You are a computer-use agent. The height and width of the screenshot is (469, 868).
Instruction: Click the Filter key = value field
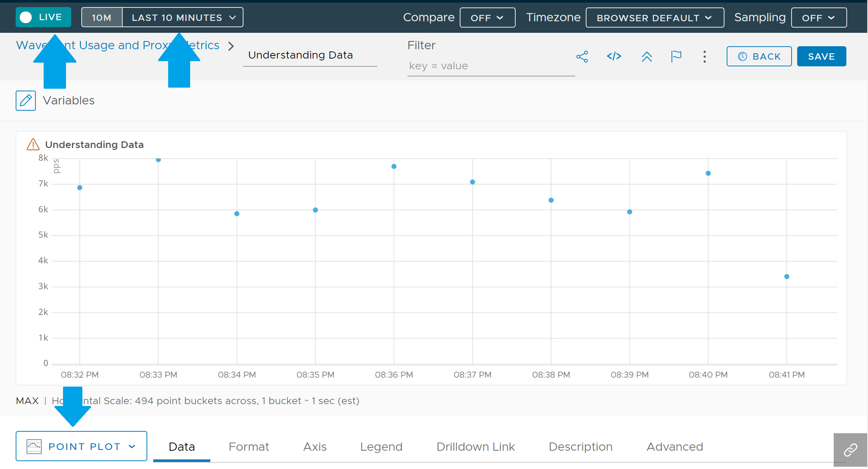point(490,66)
